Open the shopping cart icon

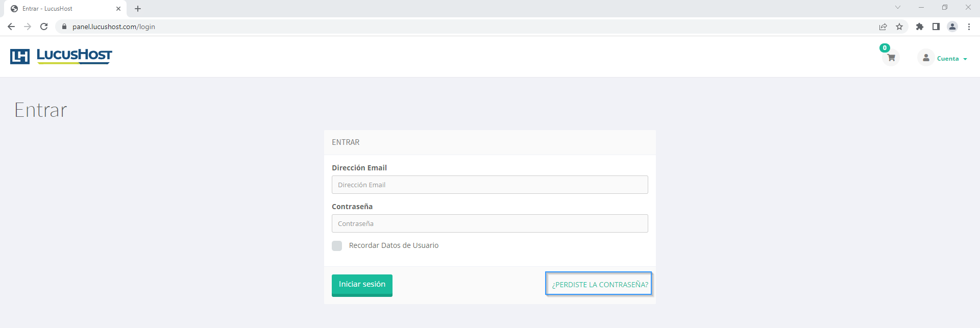coord(891,58)
